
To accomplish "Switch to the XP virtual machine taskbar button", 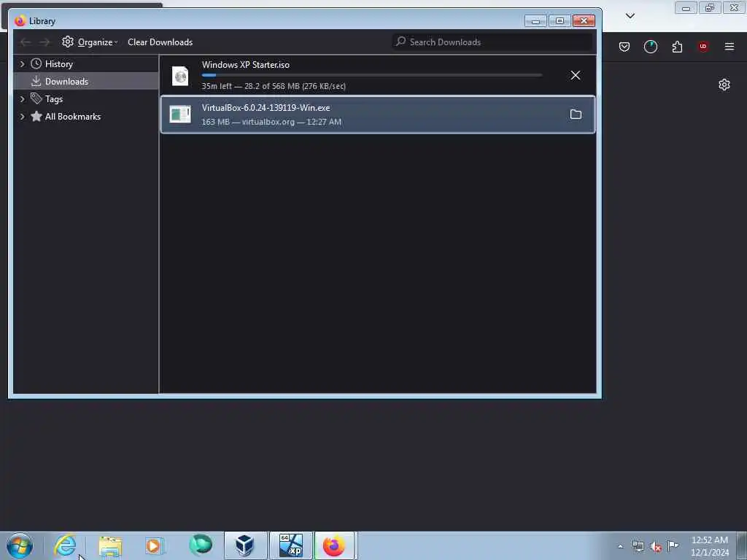I will tap(290, 545).
